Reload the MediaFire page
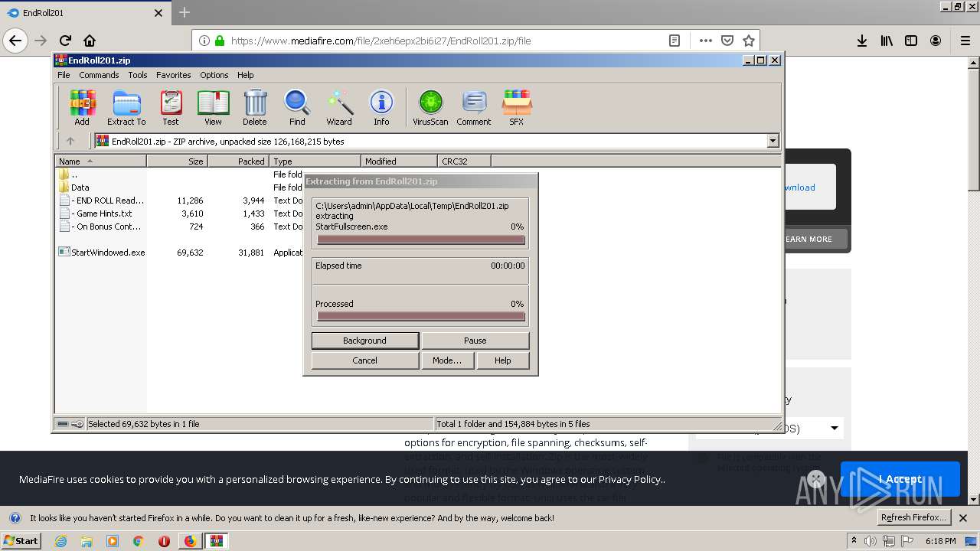Viewport: 980px width, 551px height. (x=65, y=41)
